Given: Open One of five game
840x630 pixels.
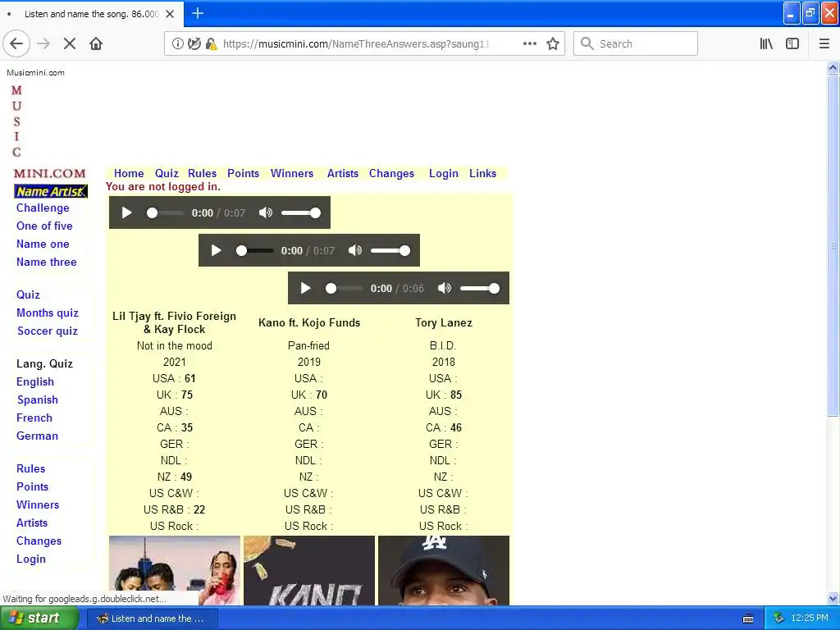Looking at the screenshot, I should point(44,226).
